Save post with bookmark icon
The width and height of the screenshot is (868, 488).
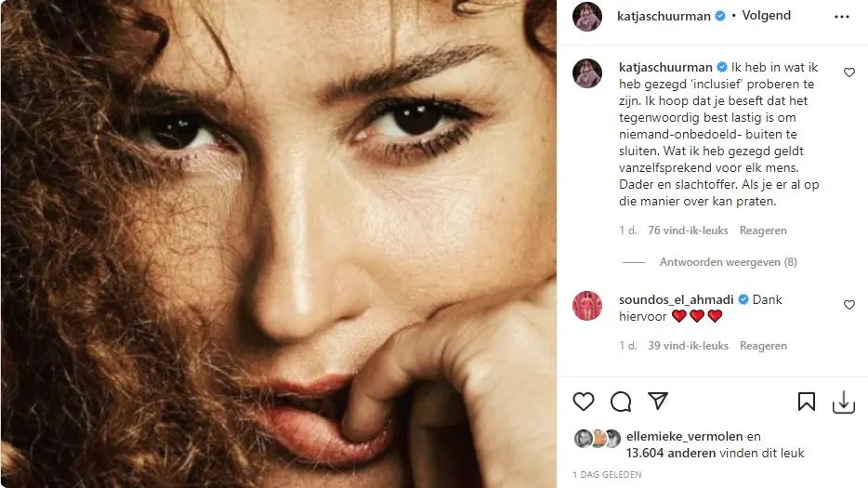pyautogui.click(x=807, y=402)
